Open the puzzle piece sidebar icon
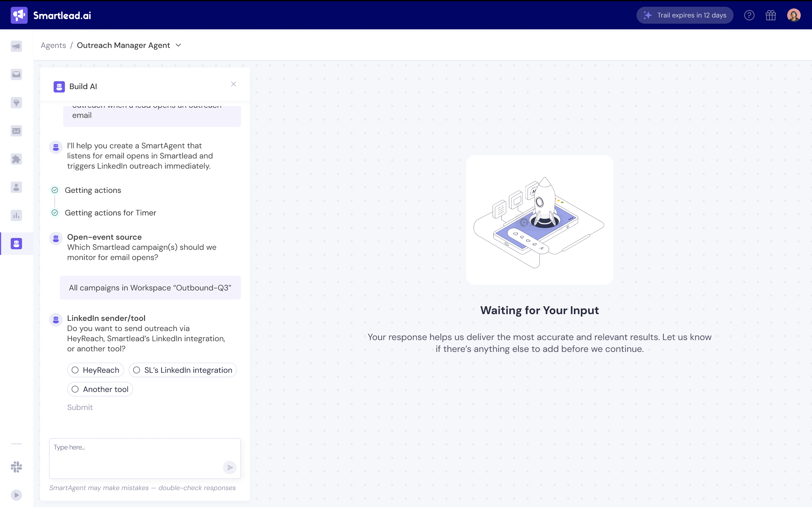This screenshot has width=812, height=507. pyautogui.click(x=16, y=159)
